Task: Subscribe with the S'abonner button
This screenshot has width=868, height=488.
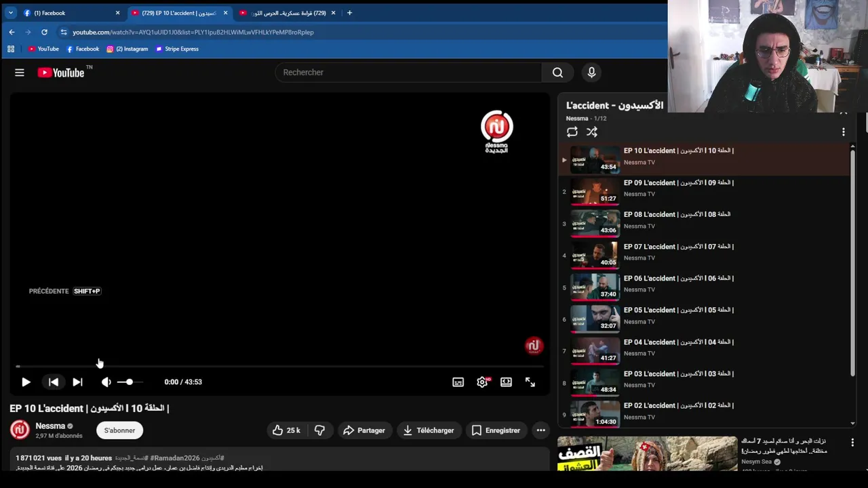Action: coord(119,430)
